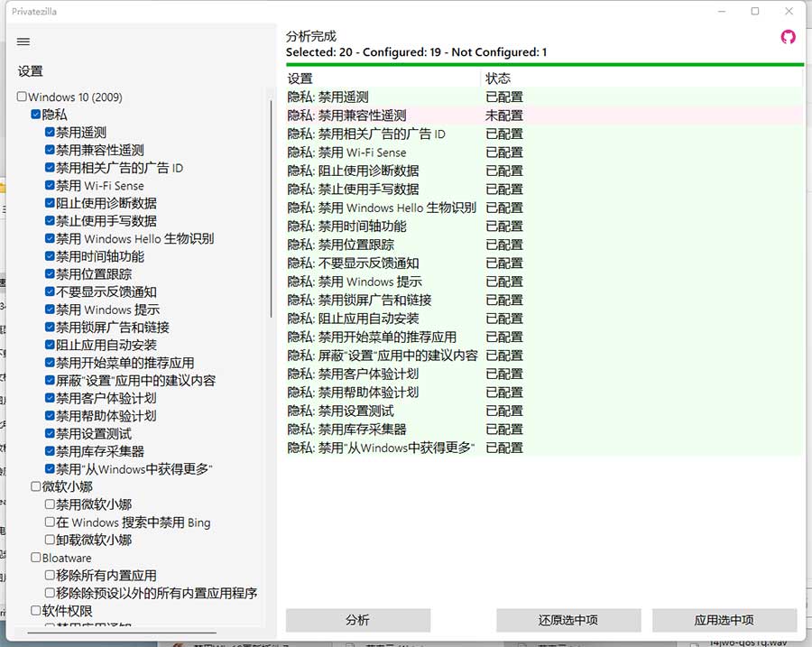Screen dimensions: 812x647
Task: Select result row 隐私: 禁用遥测
Action: pos(544,97)
